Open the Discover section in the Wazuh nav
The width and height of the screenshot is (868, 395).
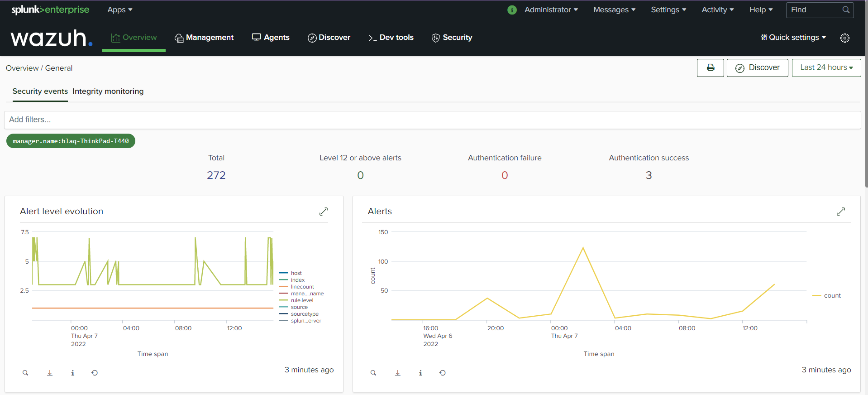coord(329,38)
